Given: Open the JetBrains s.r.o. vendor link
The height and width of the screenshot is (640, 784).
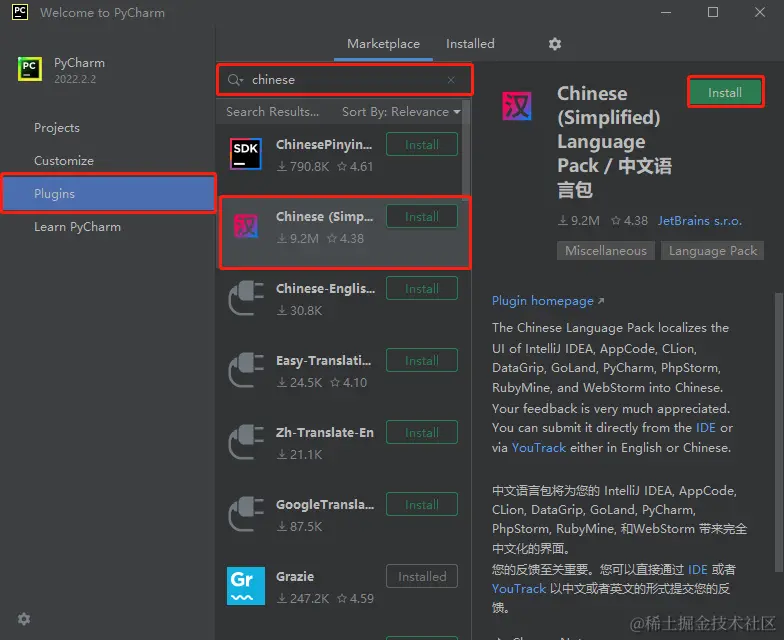Looking at the screenshot, I should coord(700,220).
